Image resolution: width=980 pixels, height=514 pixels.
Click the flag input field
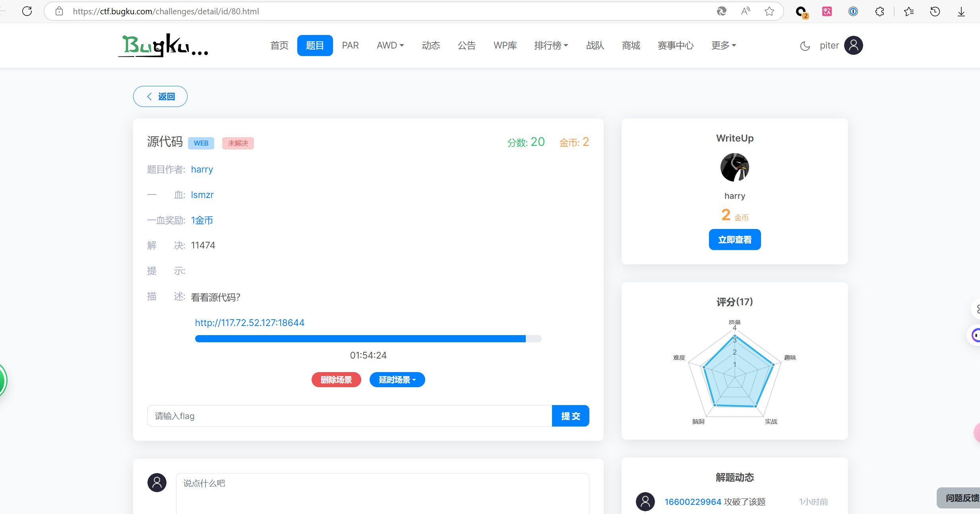tap(349, 416)
